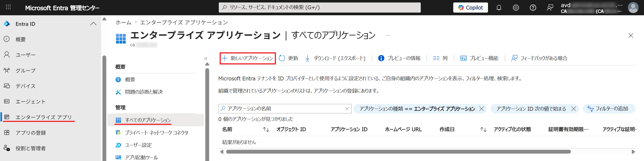
Task: Collapse the resource menu with double chevron
Action: coord(206,58)
